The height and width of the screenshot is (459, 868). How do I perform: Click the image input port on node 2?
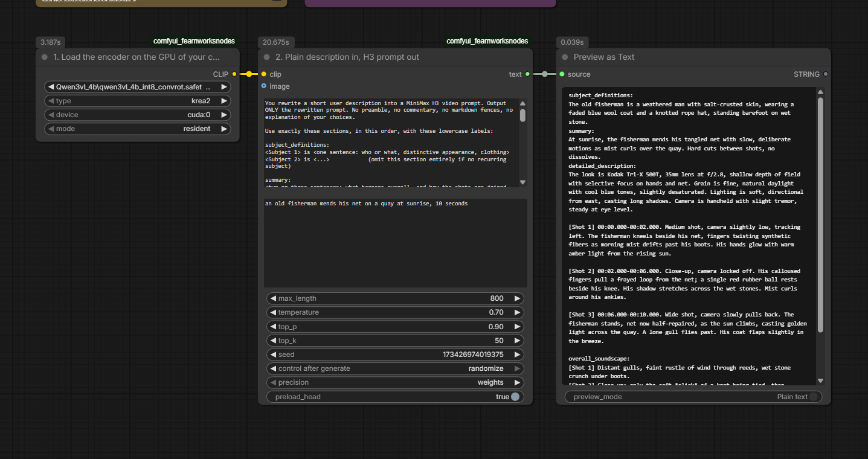pyautogui.click(x=263, y=86)
